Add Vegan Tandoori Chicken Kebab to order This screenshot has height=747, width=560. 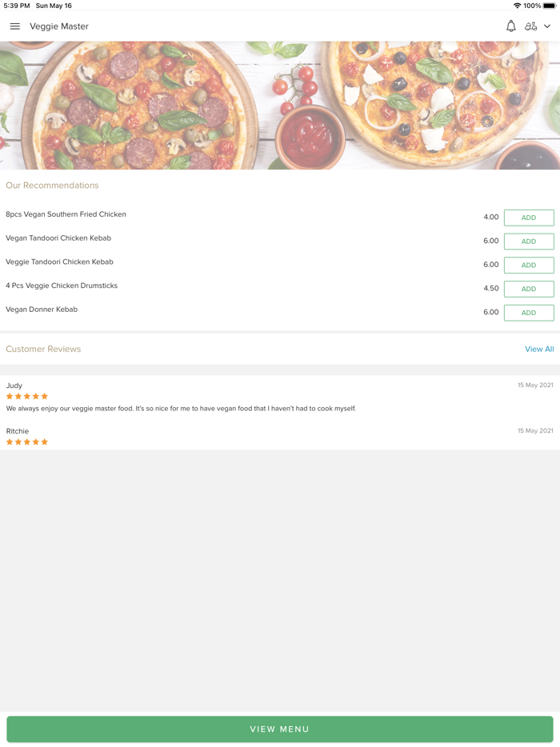529,242
